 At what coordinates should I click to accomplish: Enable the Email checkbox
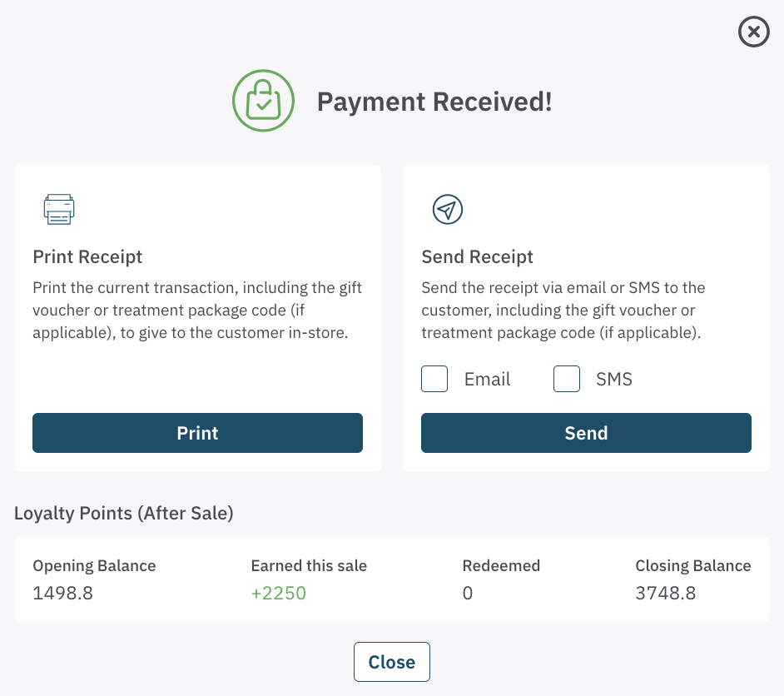coord(434,380)
